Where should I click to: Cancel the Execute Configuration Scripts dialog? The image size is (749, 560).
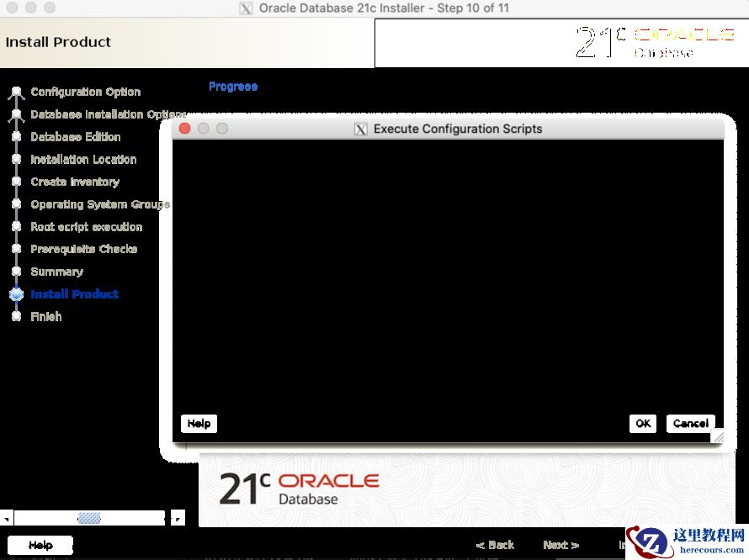[x=690, y=424]
